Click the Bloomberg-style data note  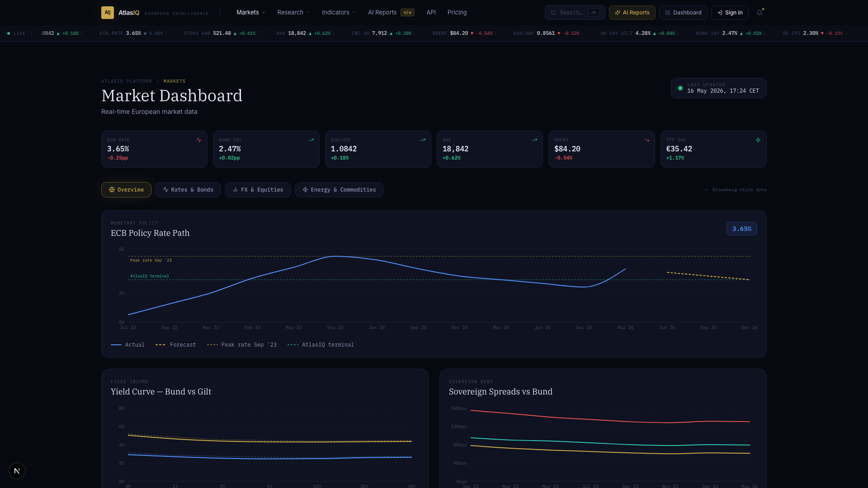736,190
